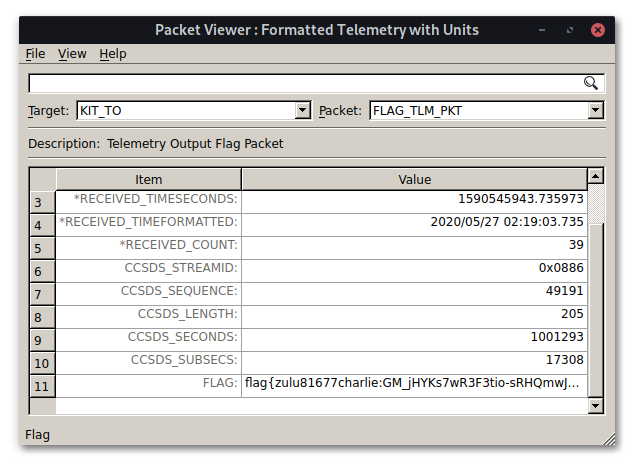638x471 pixels.
Task: Select the FLAG value cell
Action: click(x=412, y=383)
